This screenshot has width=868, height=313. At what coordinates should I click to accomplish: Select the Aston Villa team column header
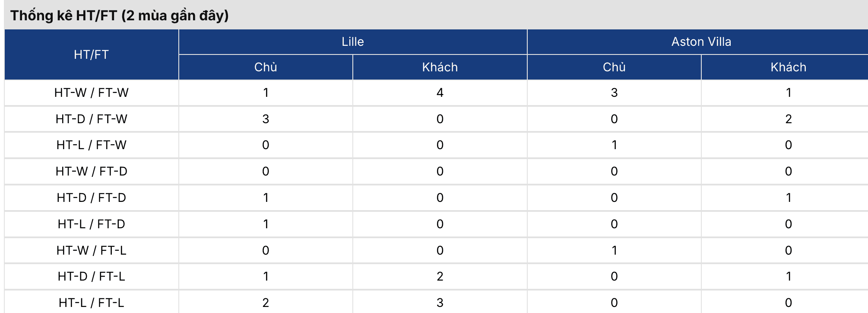[x=701, y=42]
